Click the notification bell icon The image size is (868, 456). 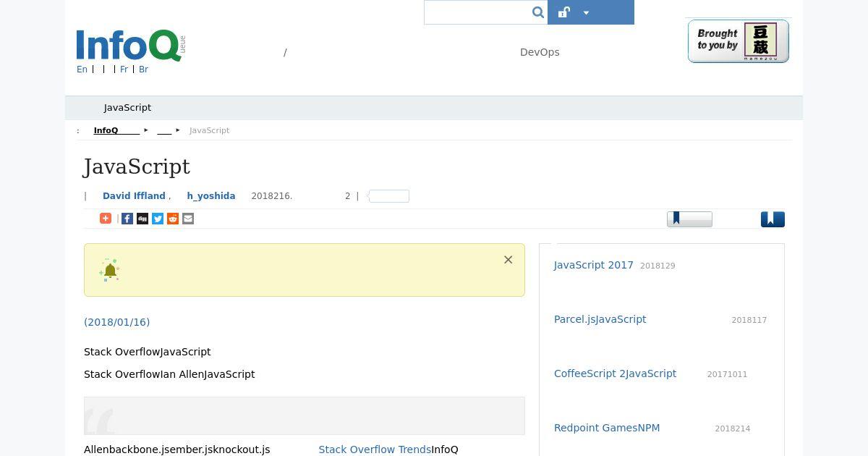coord(110,270)
